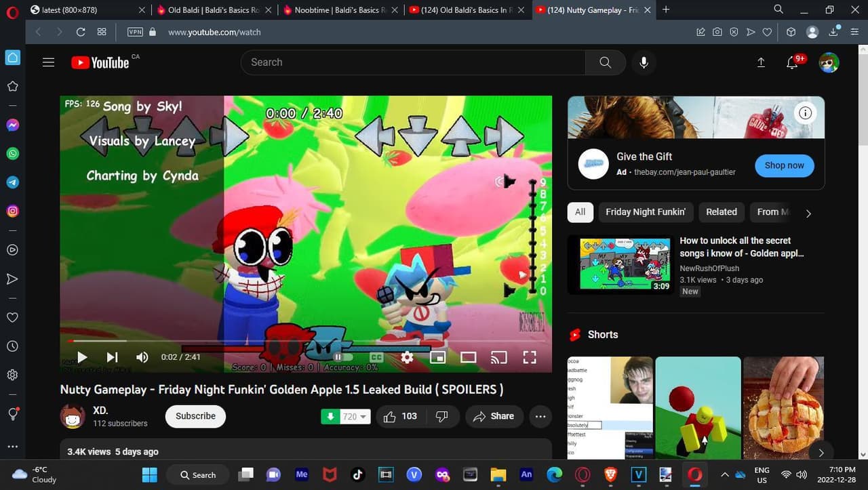Focus the YouTube search field
868x490 pixels.
[414, 62]
